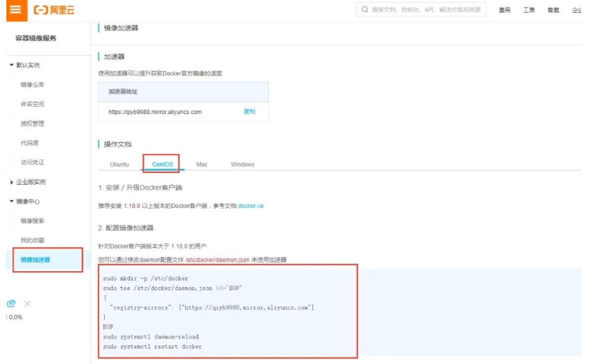Open 命名空间 in sidebar
This screenshot has width=597, height=364.
(32, 104)
